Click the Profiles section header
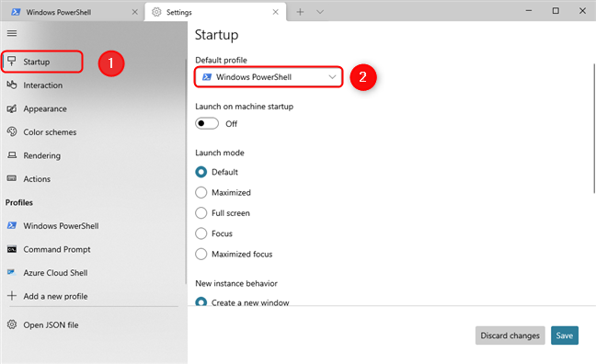 point(19,202)
